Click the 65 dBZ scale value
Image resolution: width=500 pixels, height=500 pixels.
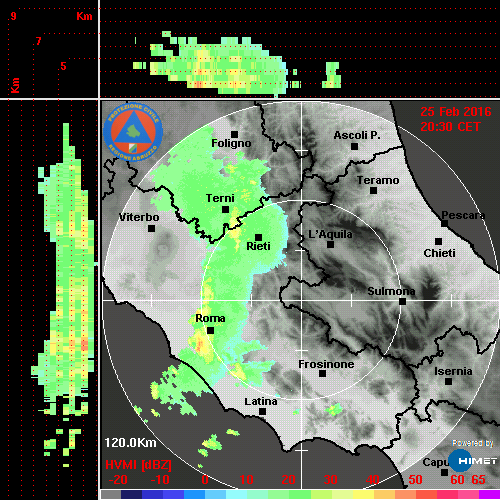click(478, 480)
